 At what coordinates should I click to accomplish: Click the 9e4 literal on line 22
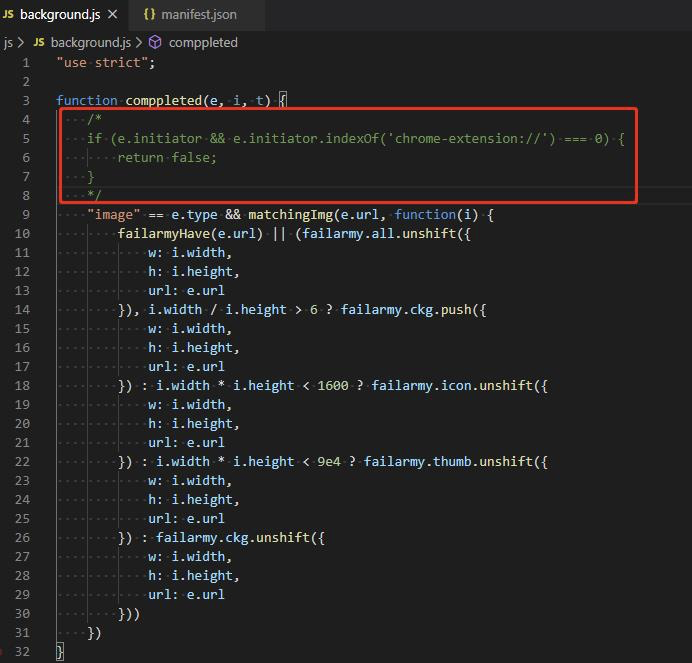pyautogui.click(x=329, y=462)
